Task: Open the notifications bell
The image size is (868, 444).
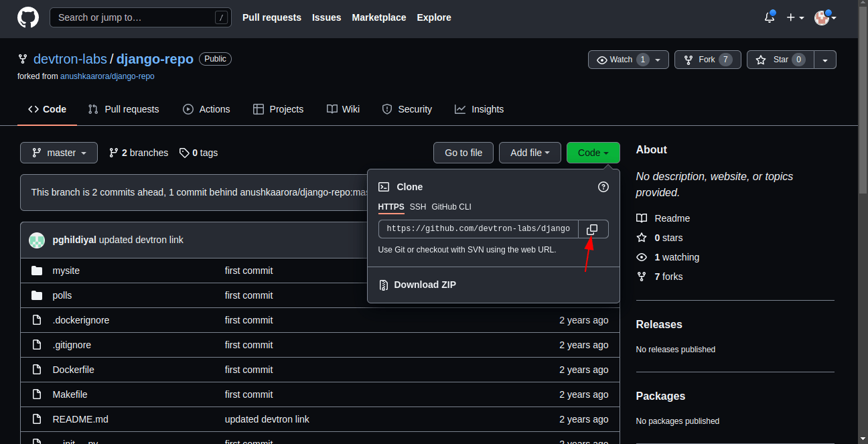Action: pyautogui.click(x=770, y=17)
